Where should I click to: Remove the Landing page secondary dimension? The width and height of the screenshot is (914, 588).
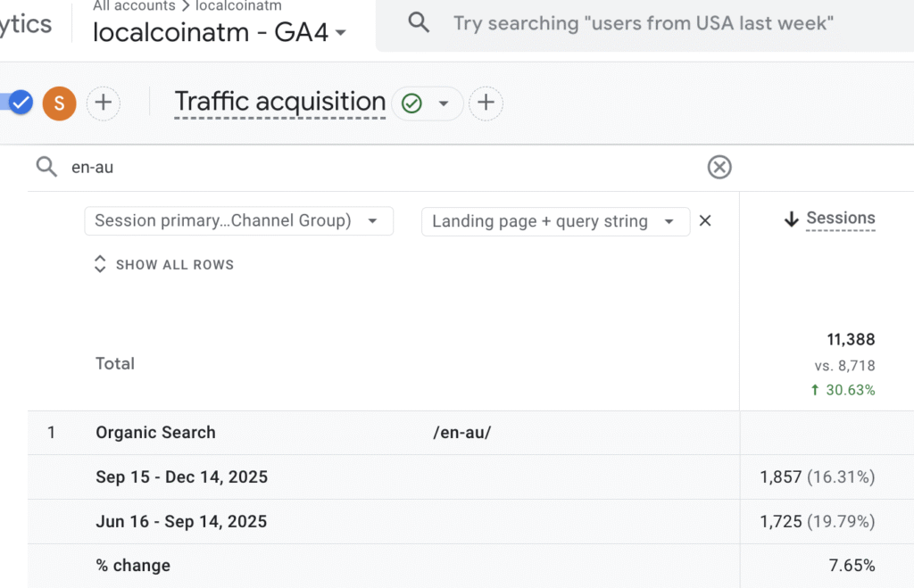705,221
